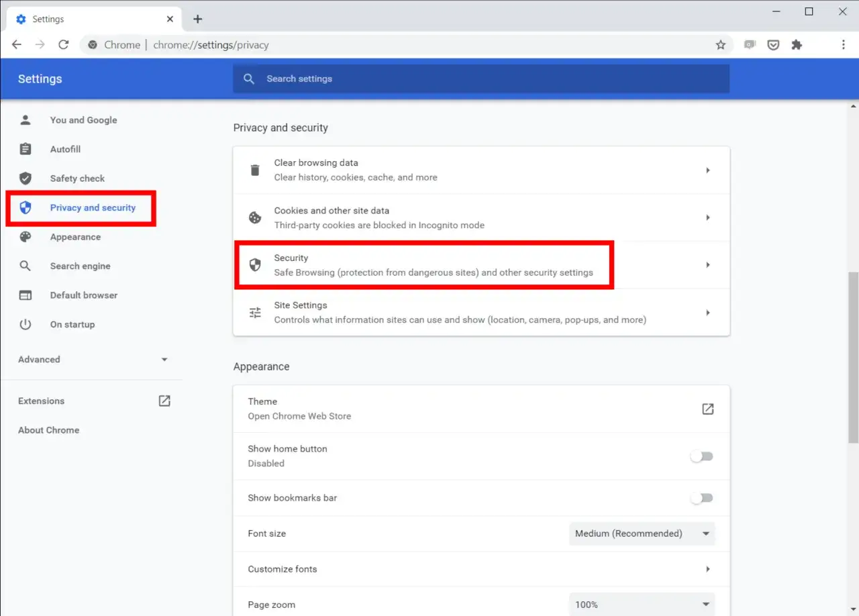Open Cookies and other site data
This screenshot has height=616, width=859.
pyautogui.click(x=481, y=217)
